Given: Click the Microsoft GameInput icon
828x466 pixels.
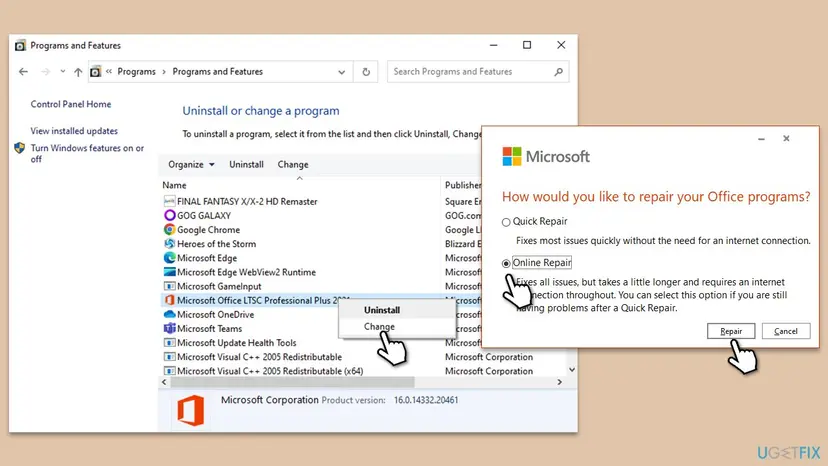Looking at the screenshot, I should (x=169, y=286).
